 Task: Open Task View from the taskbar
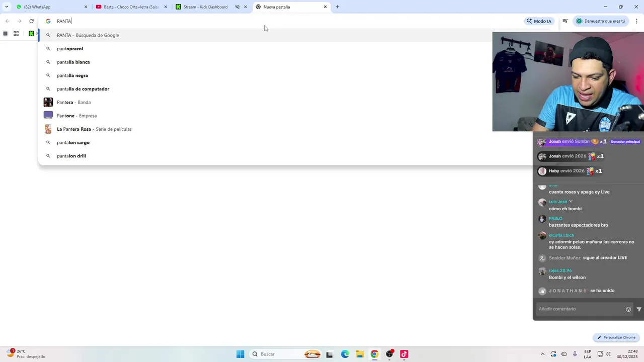coord(330,354)
